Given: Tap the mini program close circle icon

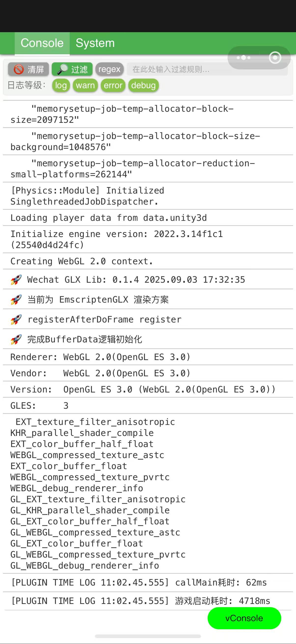Looking at the screenshot, I should (x=275, y=58).
